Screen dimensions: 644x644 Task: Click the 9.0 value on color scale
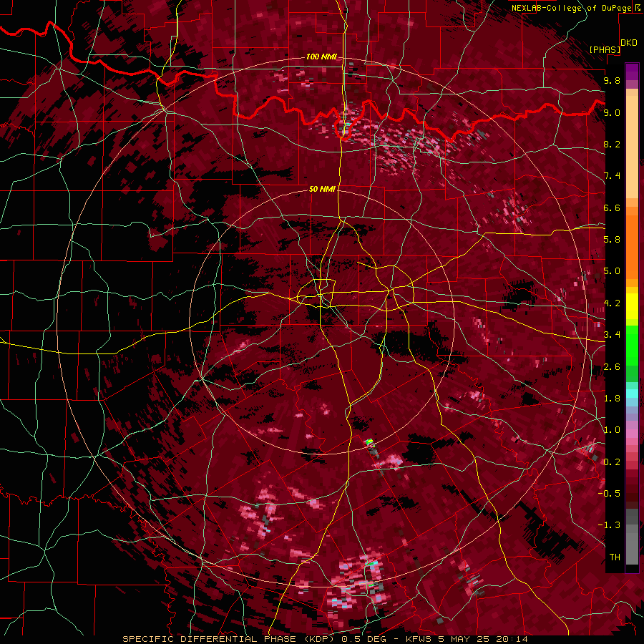[x=612, y=112]
